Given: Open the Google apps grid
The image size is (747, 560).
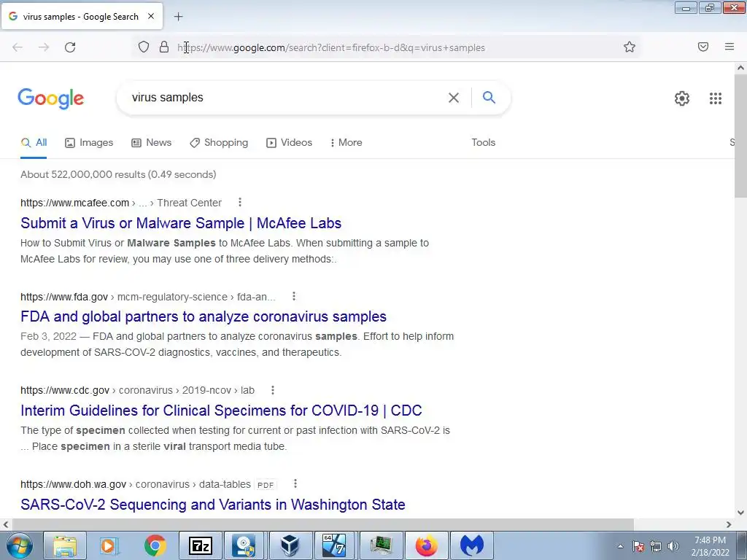Looking at the screenshot, I should (716, 98).
